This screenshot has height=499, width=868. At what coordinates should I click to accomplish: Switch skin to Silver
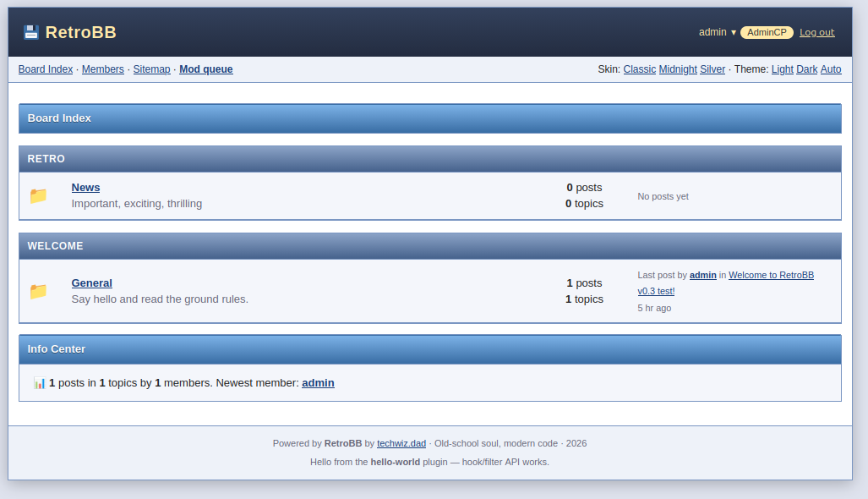712,69
